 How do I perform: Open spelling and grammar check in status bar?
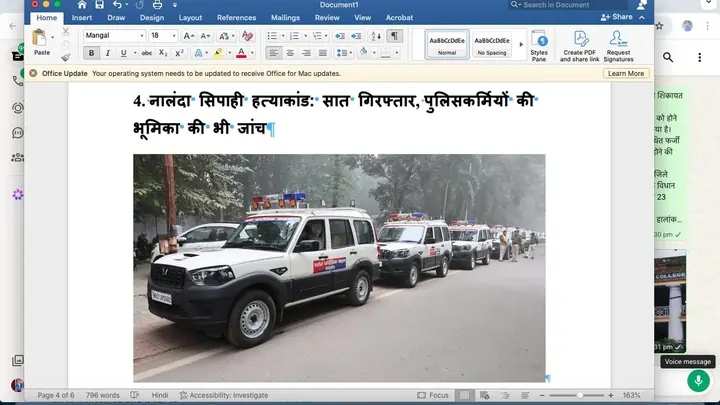[135, 395]
